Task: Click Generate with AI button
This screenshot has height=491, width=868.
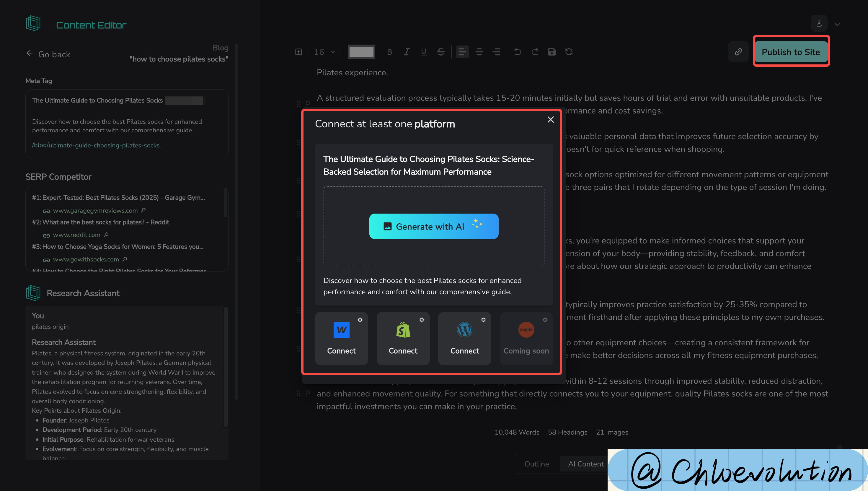Action: click(434, 226)
